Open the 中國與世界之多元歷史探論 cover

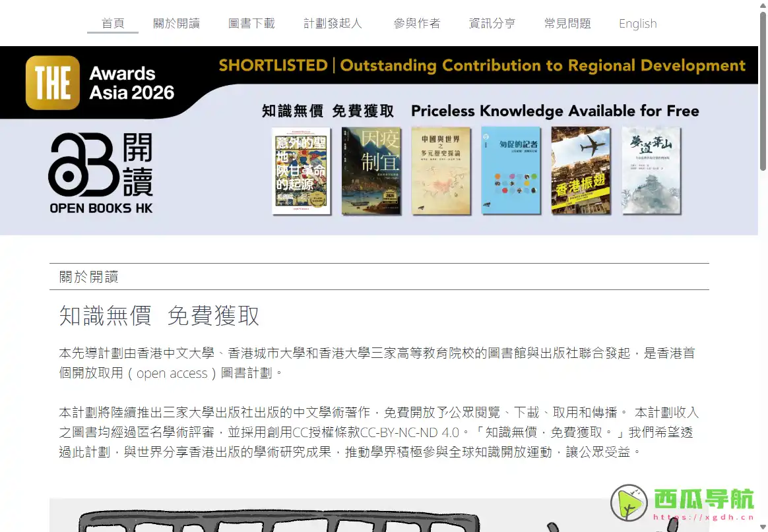(441, 170)
